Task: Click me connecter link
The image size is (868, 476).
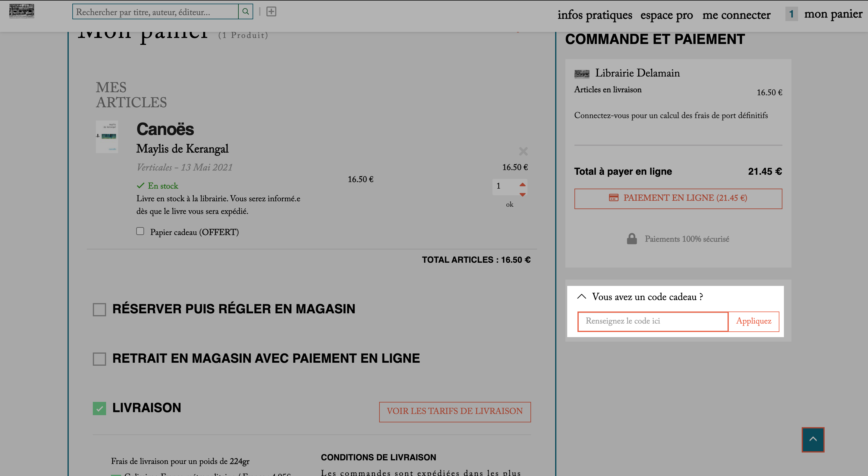Action: click(x=736, y=15)
